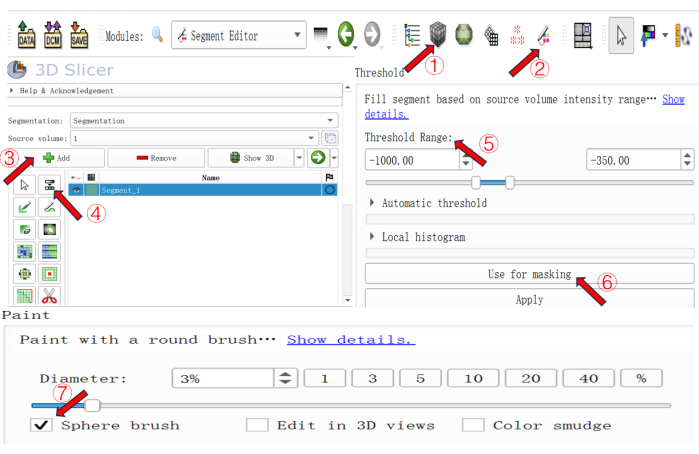Click the Remove segment button
Screen dimensions: 699x454
156,158
